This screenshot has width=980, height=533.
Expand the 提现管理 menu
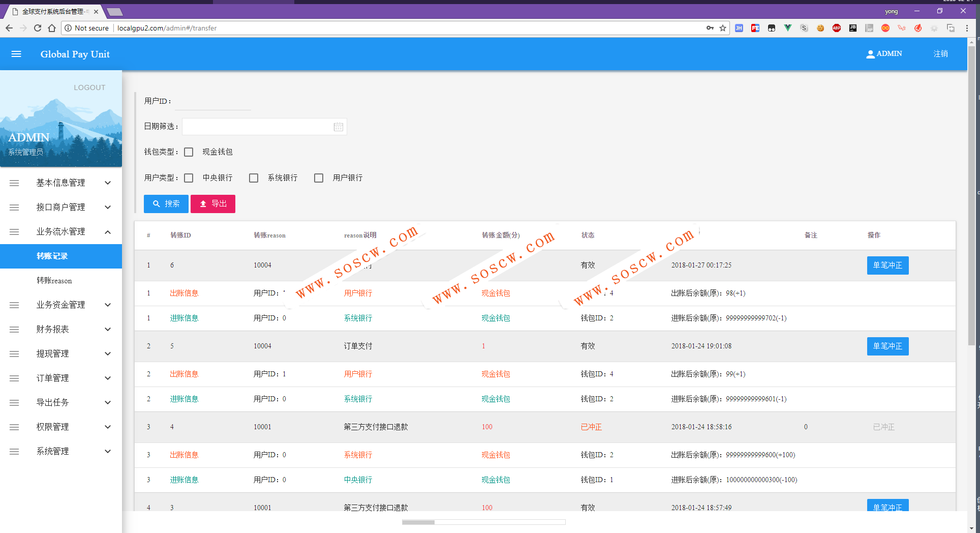61,353
